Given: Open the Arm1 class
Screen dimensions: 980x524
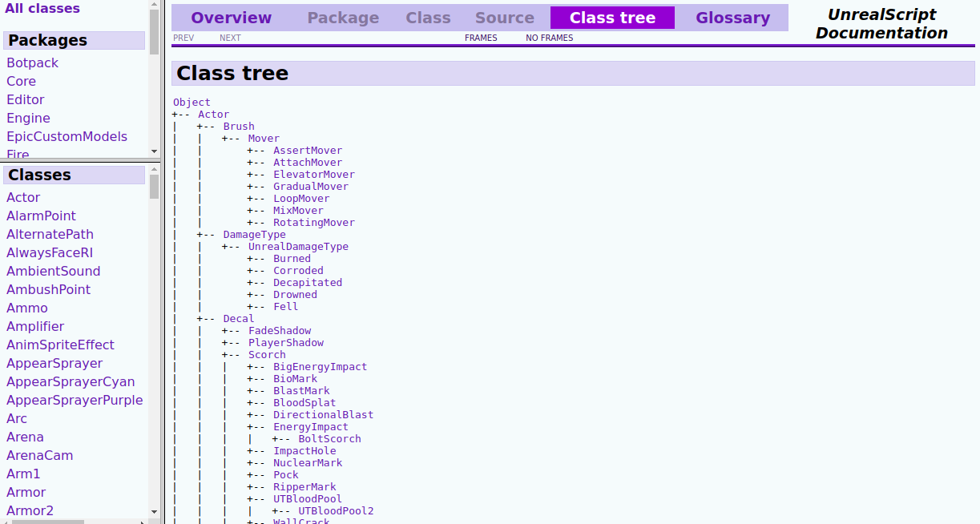Looking at the screenshot, I should (23, 474).
